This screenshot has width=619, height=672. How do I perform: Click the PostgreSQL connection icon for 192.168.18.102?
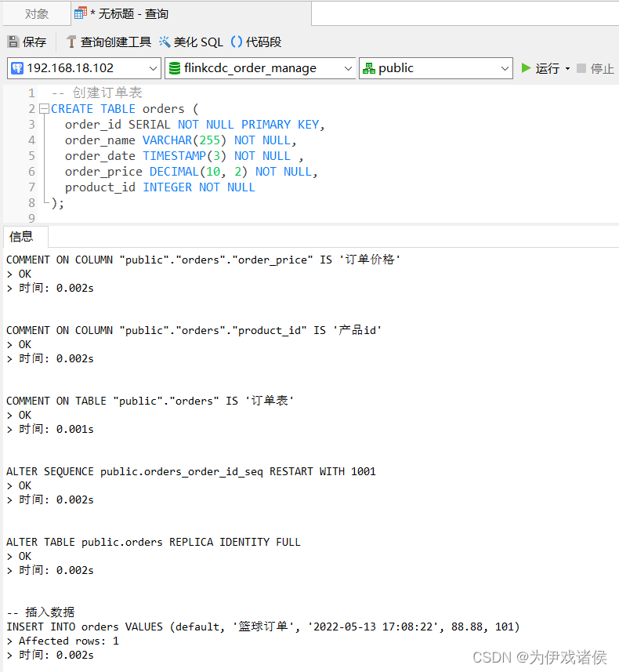[x=17, y=68]
